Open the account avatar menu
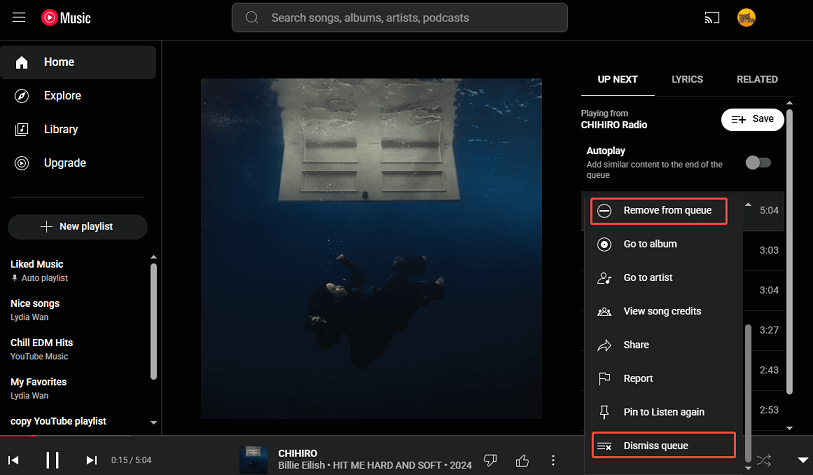Viewport: 813px width, 475px height. coord(746,18)
